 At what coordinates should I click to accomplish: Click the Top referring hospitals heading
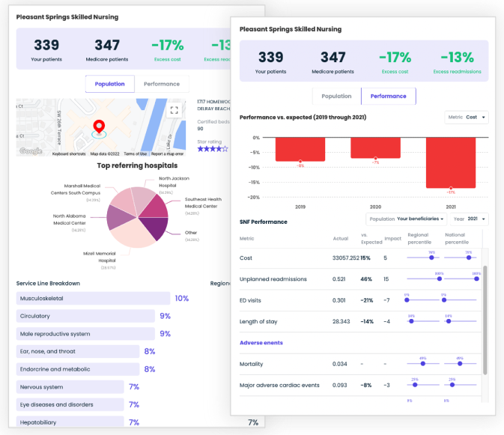point(137,165)
